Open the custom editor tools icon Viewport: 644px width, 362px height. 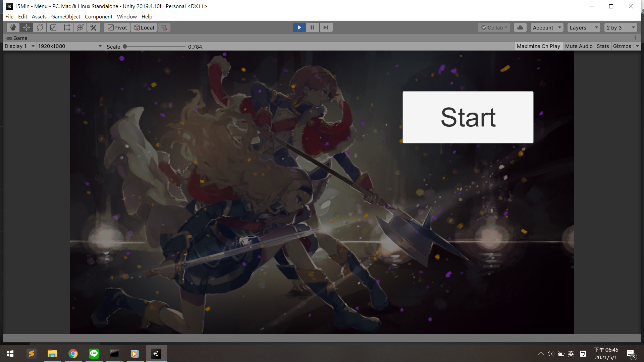(94, 27)
